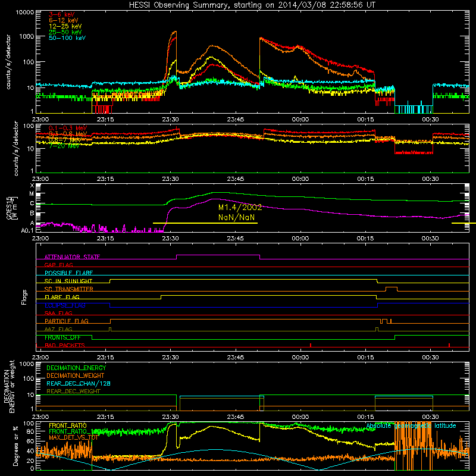Select the PARTICLE_FLAG label
476x476 pixels.
[x=67, y=321]
